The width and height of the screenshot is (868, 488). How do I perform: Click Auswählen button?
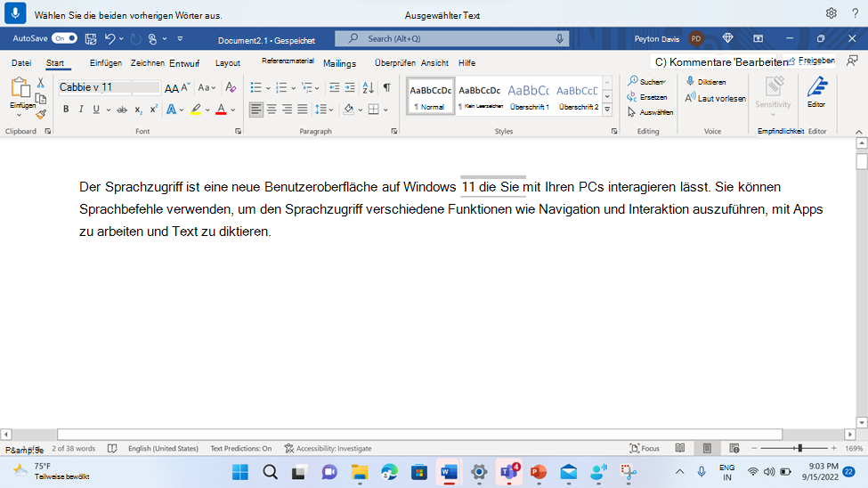click(x=651, y=112)
